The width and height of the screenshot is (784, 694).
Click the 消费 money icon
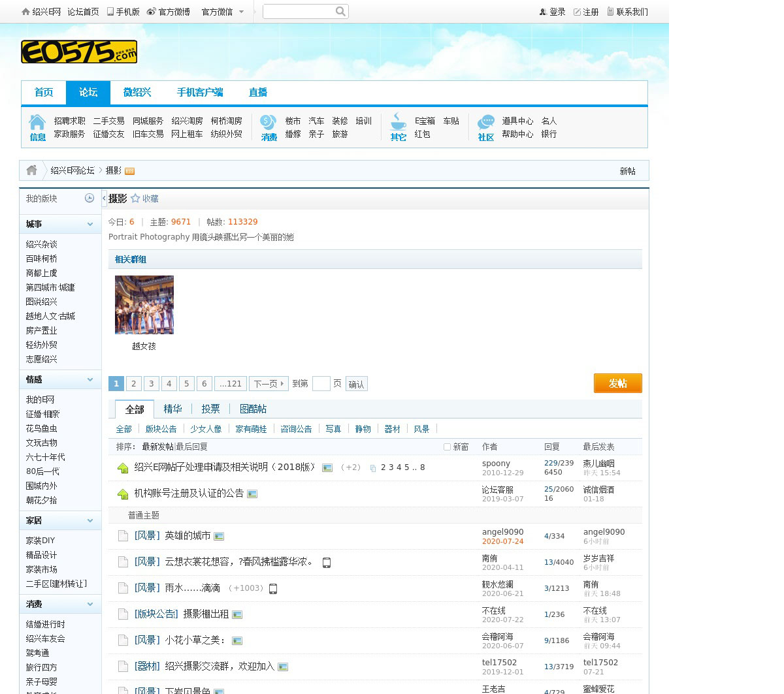point(269,122)
